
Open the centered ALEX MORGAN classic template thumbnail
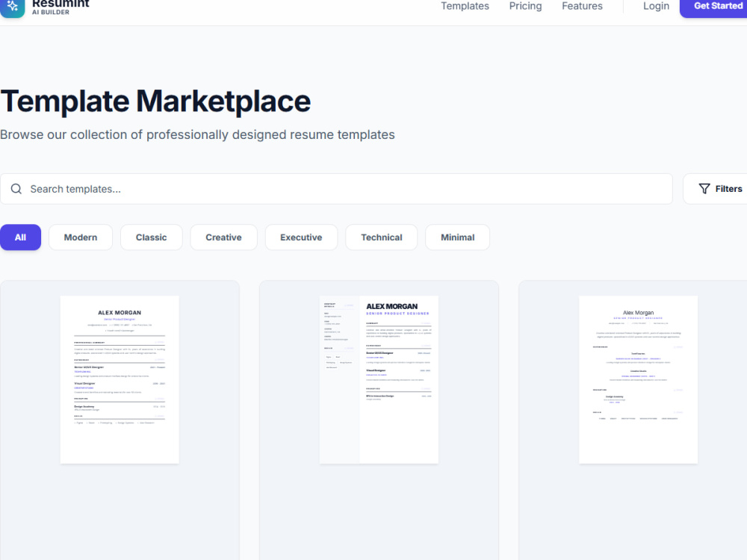(120, 379)
